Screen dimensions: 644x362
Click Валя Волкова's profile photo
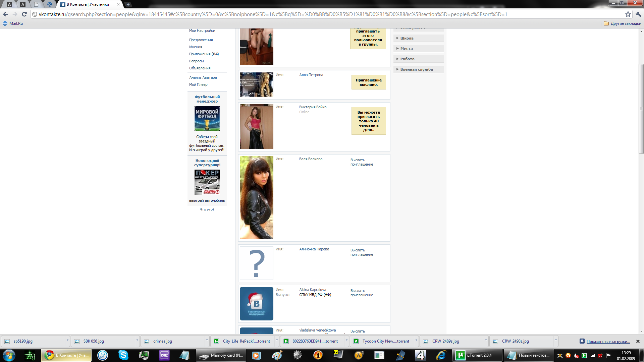click(256, 197)
